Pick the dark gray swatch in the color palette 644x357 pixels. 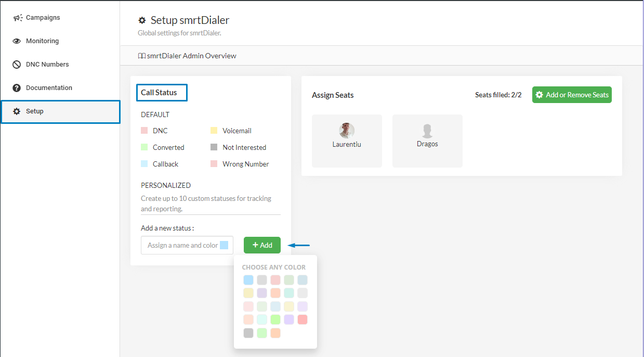tap(248, 333)
